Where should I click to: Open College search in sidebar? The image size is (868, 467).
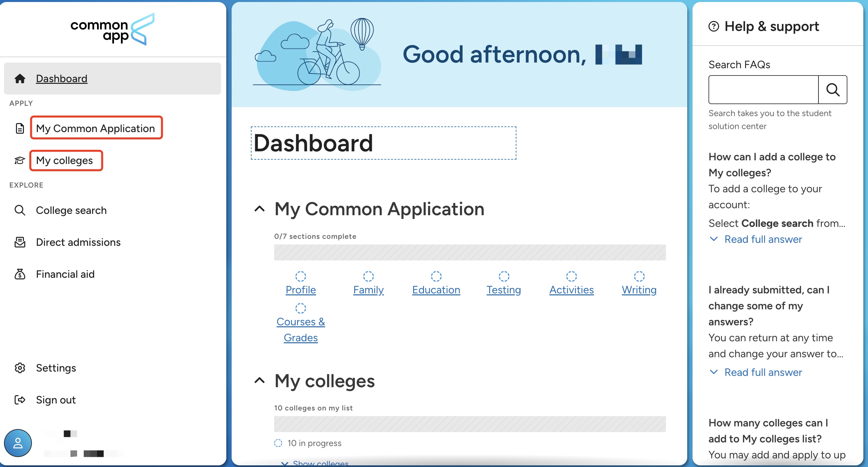(71, 211)
